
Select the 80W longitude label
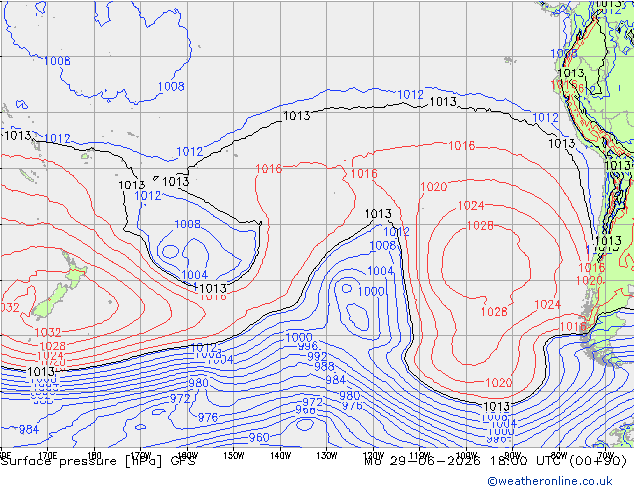tap(559, 456)
